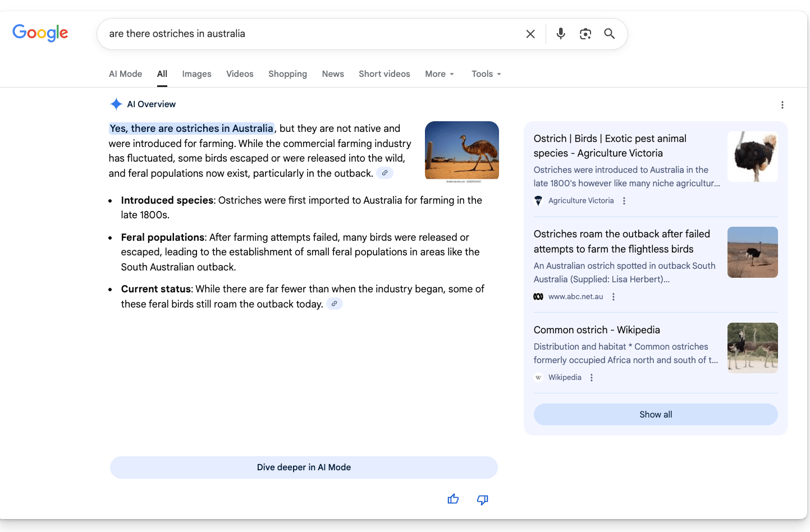Submit search with the magnifying glass icon
The width and height of the screenshot is (810, 532).
610,34
